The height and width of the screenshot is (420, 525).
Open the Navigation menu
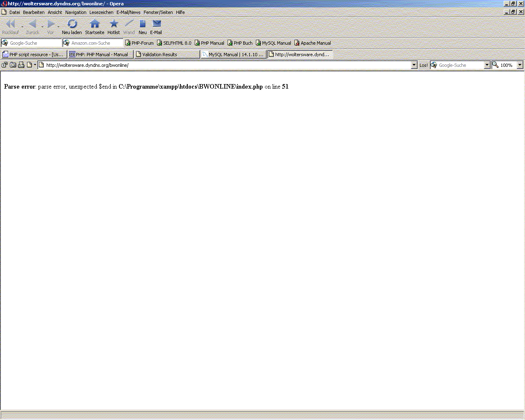(75, 12)
